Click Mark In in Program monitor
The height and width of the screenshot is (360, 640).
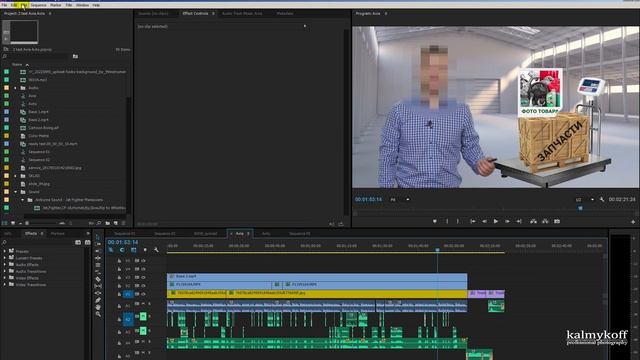coord(447,221)
